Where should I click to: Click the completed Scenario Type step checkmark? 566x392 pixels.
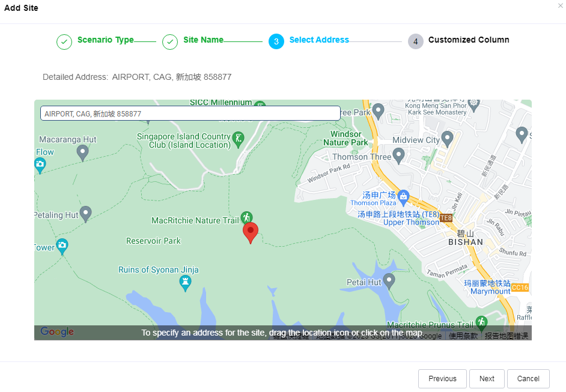64,42
